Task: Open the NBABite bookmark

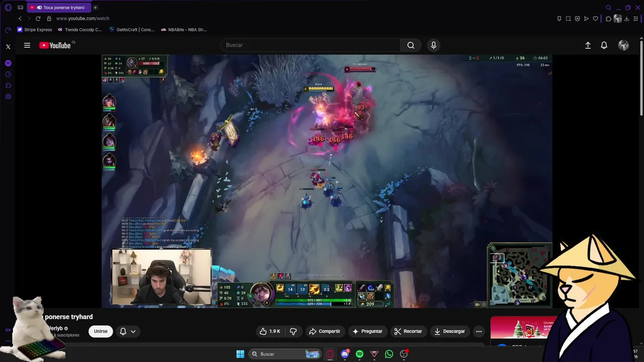Action: tap(184, 30)
